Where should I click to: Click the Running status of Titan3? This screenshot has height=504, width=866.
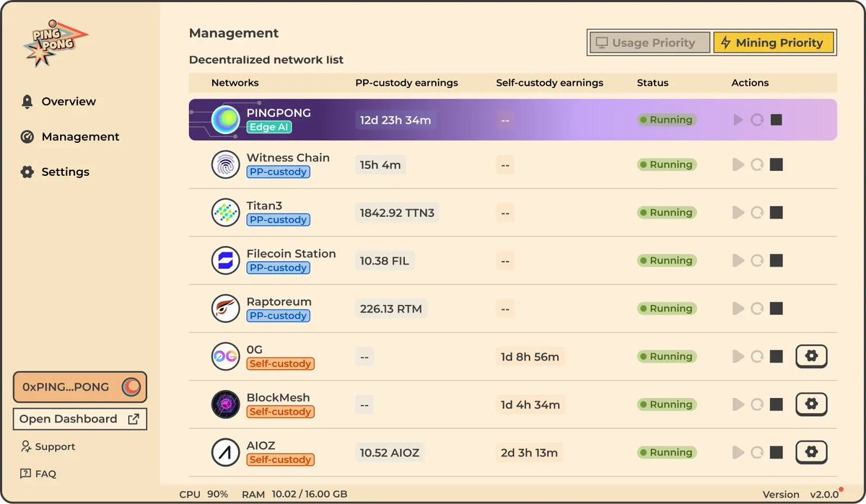(x=667, y=213)
